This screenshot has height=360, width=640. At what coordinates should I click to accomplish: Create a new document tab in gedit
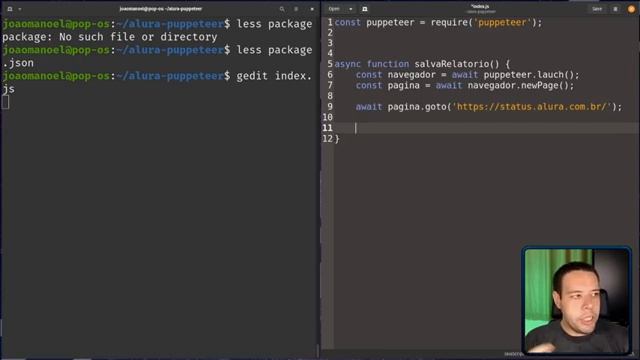point(364,9)
